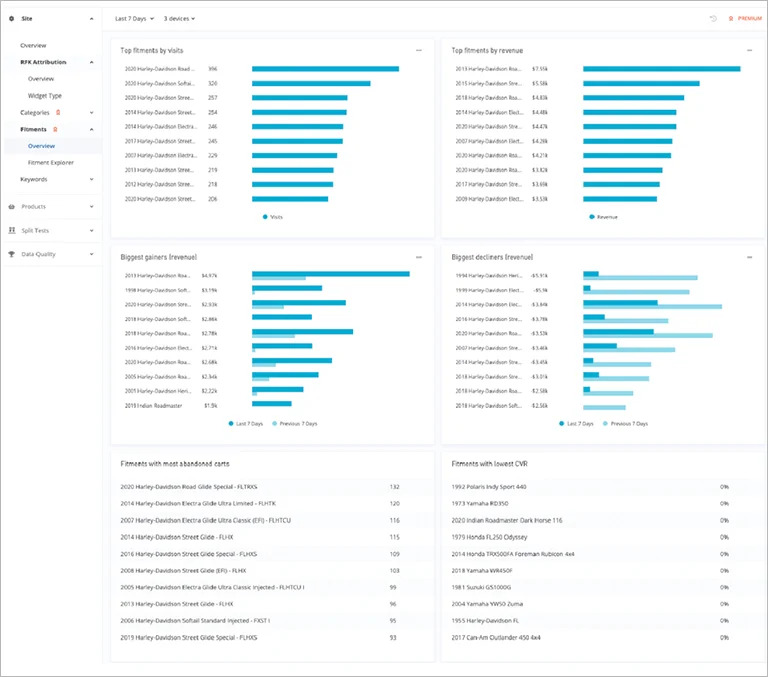Toggle Visits legend series
The width and height of the screenshot is (768, 677).
(273, 217)
